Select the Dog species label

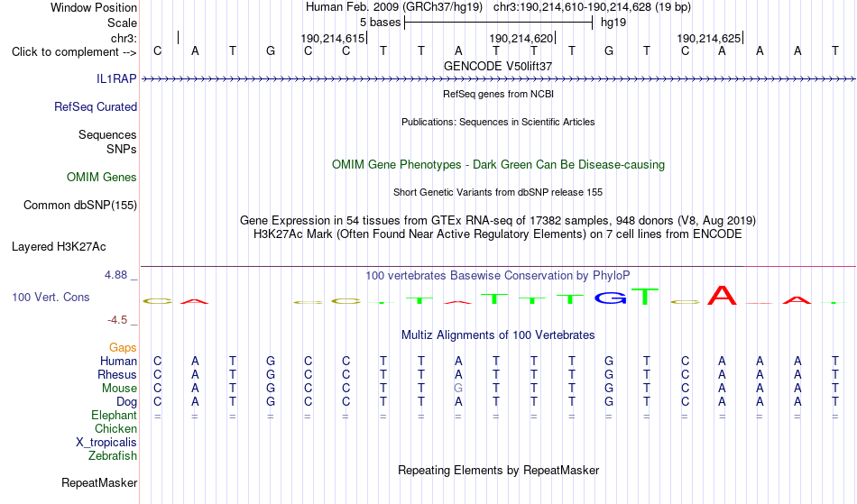tap(127, 402)
